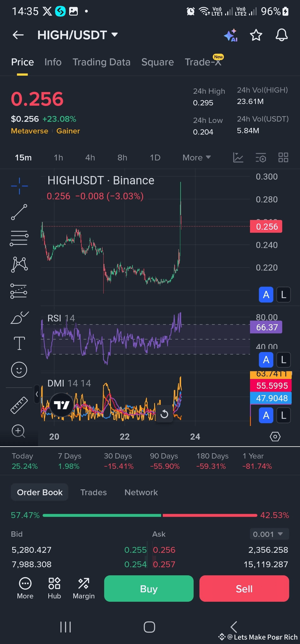Toggle auto scale A on the RSI pane
The height and width of the screenshot is (644, 300).
(266, 360)
